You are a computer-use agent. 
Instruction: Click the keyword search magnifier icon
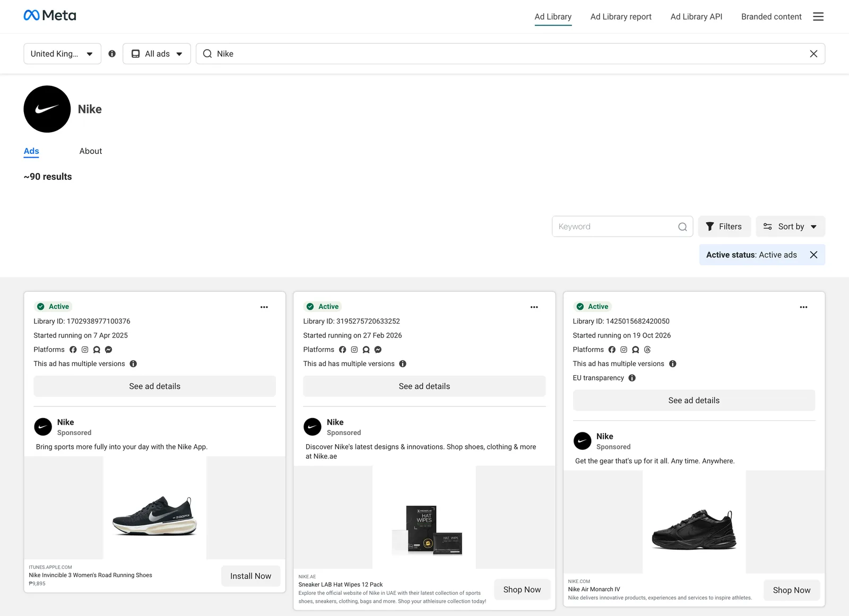pyautogui.click(x=682, y=227)
